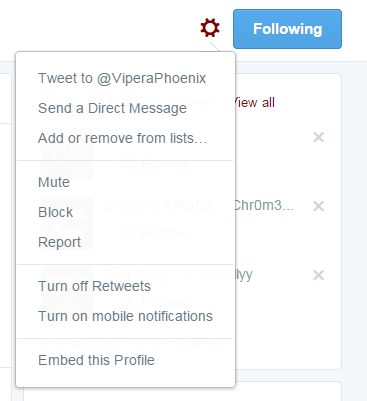Viewport: 367px width, 401px height.
Task: Choose Report in the dropdown menu
Action: pyautogui.click(x=59, y=242)
